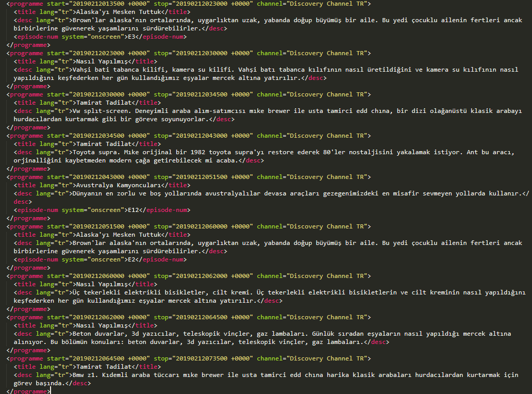Image resolution: width=532 pixels, height=394 pixels.
Task: Click "onscreen" in the E12 episode-num line
Action: (x=107, y=210)
